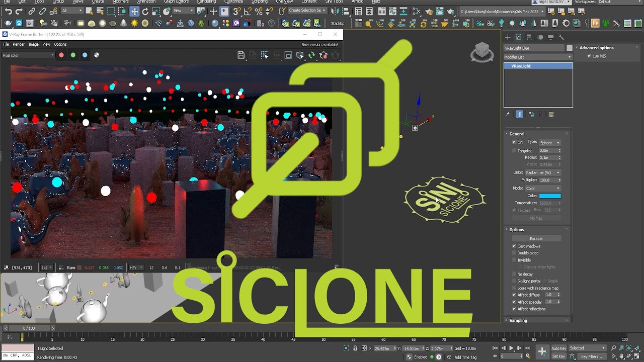Screen dimensions: 644x362
Task: Toggle Use MIS checkbox
Action: coord(589,56)
